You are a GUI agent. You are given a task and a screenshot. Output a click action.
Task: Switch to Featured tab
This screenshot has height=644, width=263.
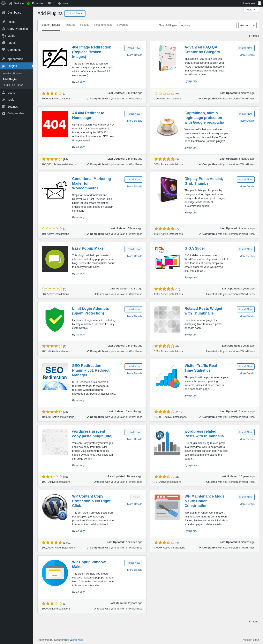[x=70, y=25]
